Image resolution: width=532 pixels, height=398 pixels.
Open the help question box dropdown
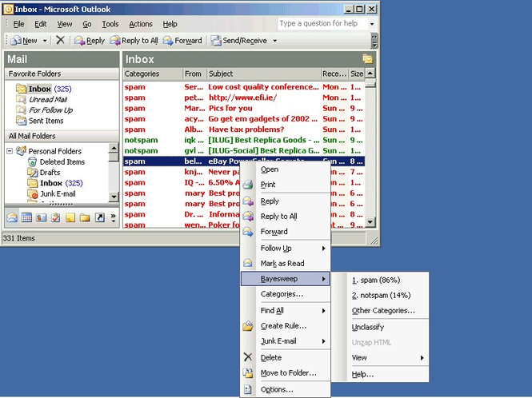[x=372, y=24]
